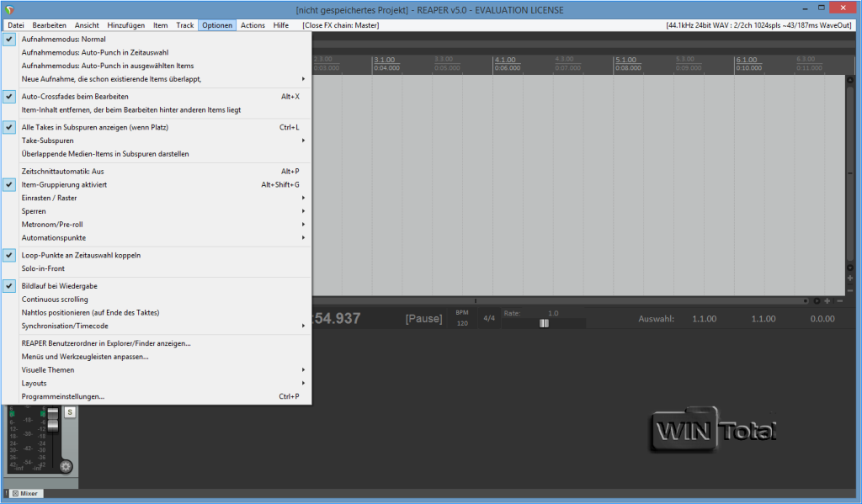862x504 pixels.
Task: Expand Visuelle Themen submenu
Action: (x=157, y=370)
